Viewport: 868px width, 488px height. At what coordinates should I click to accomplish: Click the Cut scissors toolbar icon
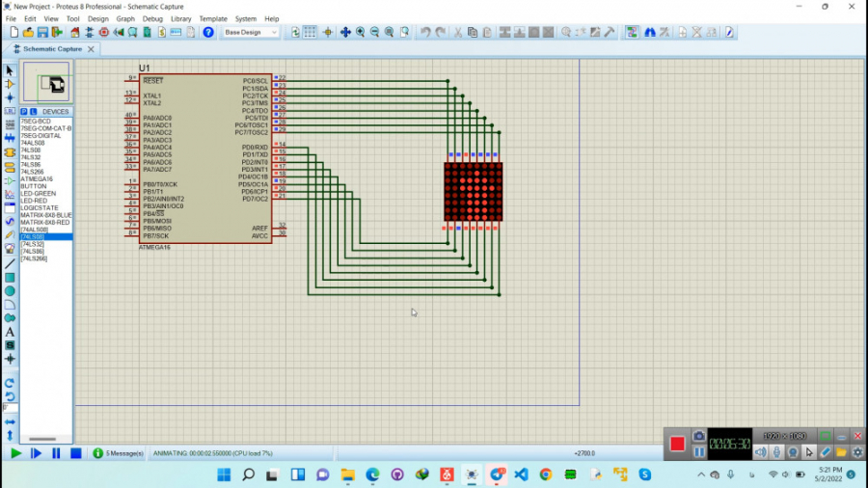[458, 32]
